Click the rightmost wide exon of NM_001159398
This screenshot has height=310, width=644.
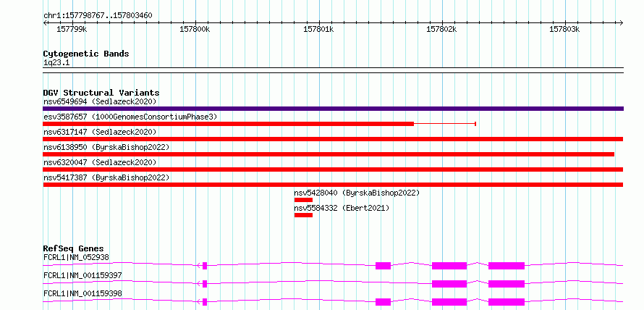pyautogui.click(x=507, y=302)
